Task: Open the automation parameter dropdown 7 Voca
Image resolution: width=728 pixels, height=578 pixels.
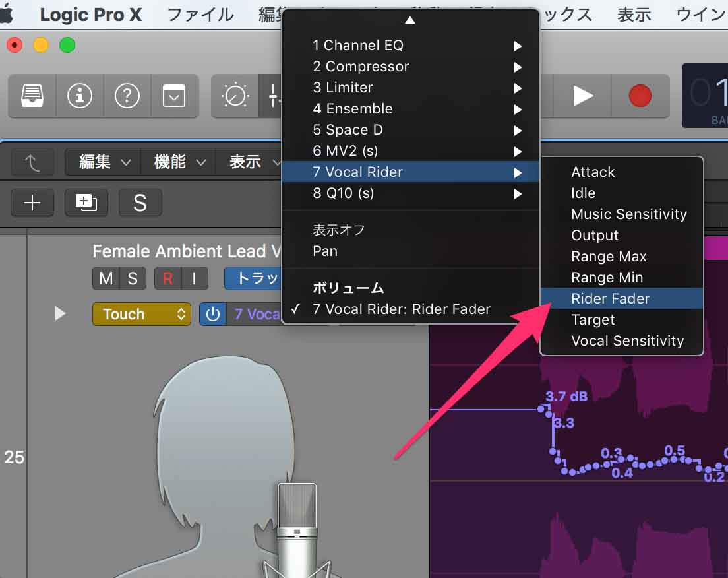Action: 255,314
